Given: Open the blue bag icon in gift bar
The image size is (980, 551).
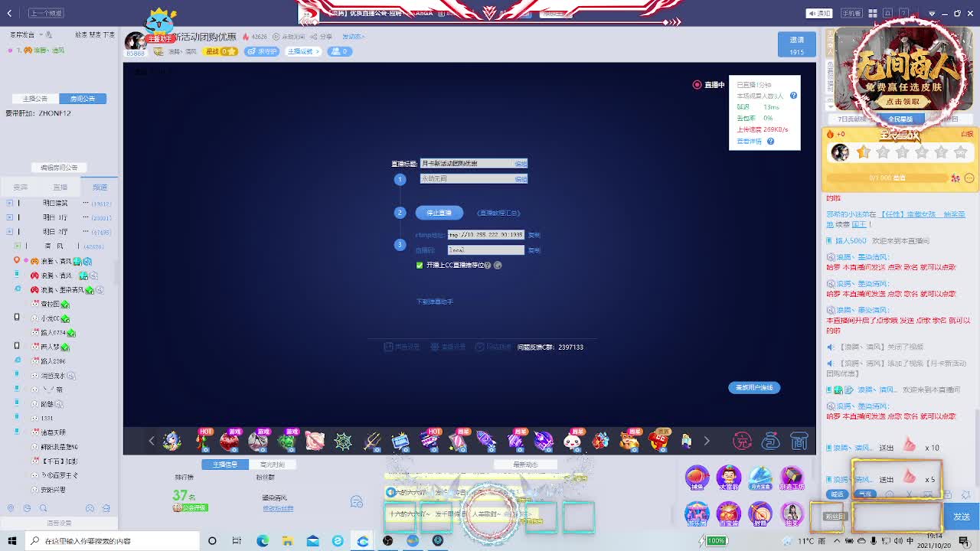Looking at the screenshot, I should [771, 441].
